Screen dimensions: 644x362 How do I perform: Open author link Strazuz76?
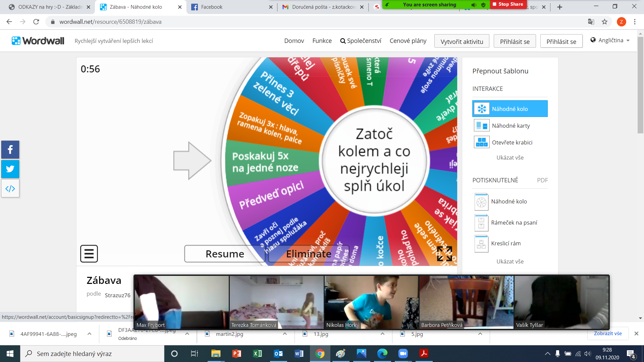tap(117, 295)
